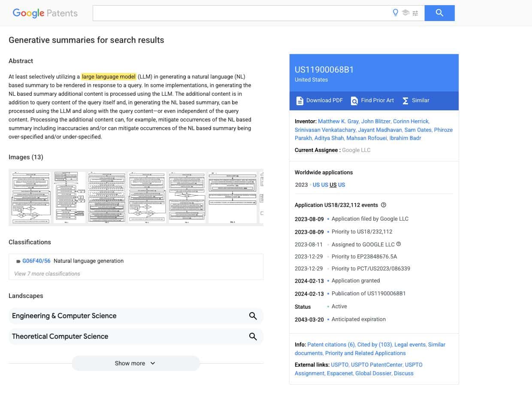Viewport: 532px width, 395px height.
Task: Open Discuss external link
Action: [x=404, y=373]
